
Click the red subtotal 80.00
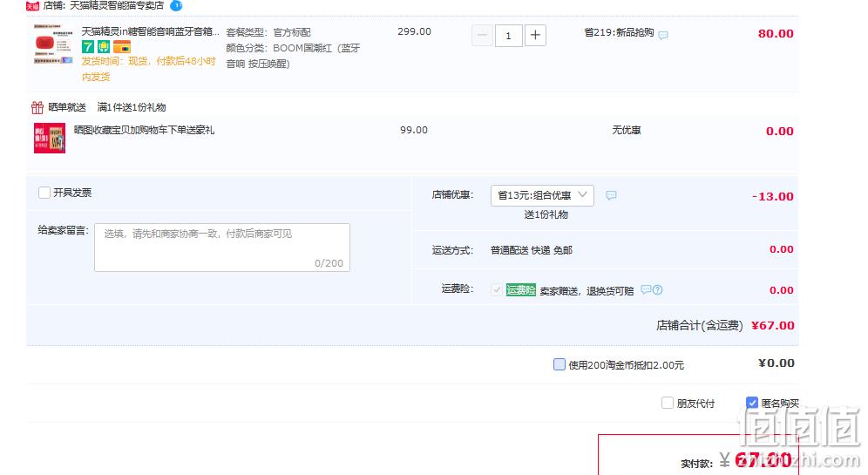pos(776,34)
